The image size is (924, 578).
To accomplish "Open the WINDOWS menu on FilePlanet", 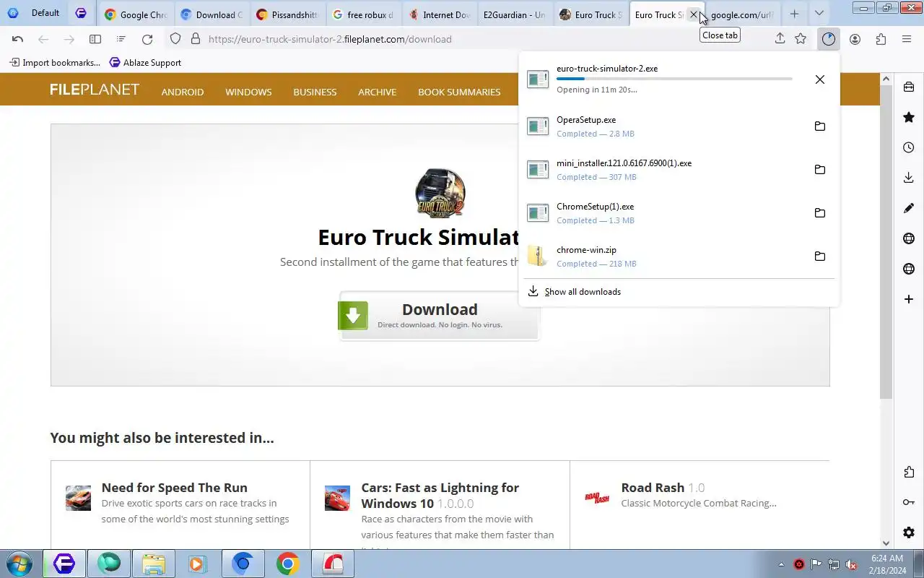I will pyautogui.click(x=248, y=92).
